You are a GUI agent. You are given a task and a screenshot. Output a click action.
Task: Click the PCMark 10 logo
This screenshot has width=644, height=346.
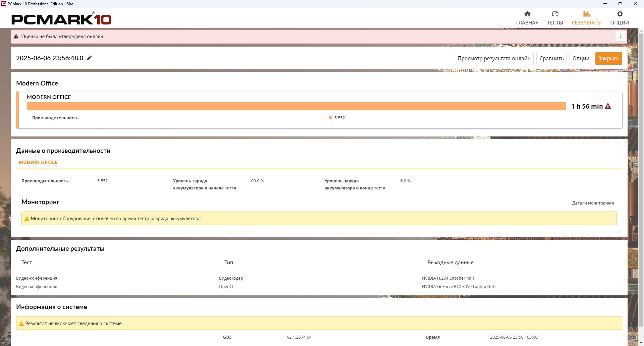click(x=61, y=19)
